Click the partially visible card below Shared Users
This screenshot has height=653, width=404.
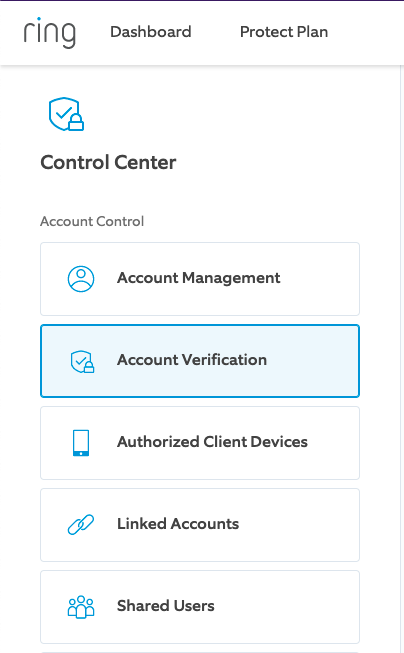click(200, 652)
